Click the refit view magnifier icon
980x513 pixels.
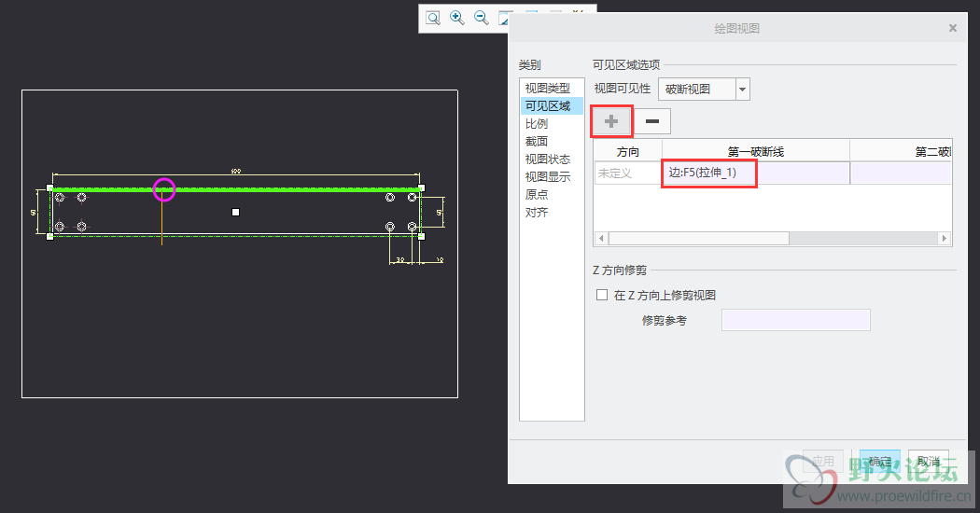click(432, 18)
